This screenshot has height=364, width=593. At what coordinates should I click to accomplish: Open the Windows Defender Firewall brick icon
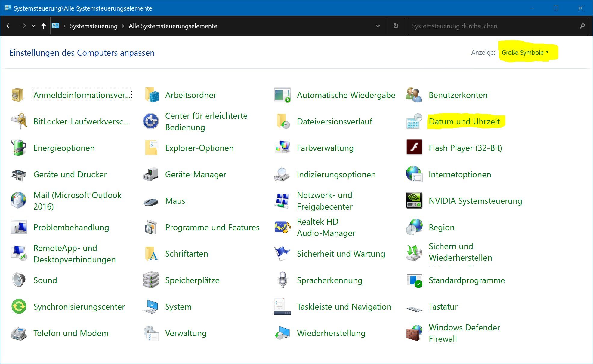414,333
